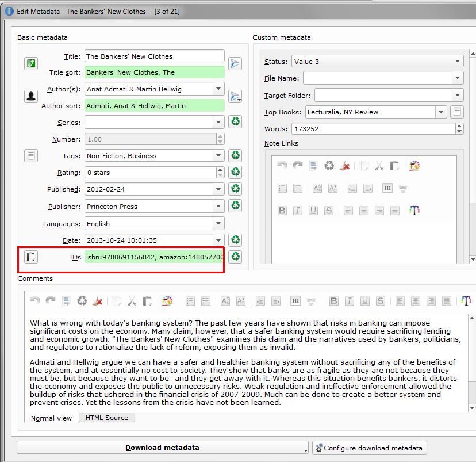Click the Author sort input field
Viewport: 476px width, 462px height.
click(155, 106)
